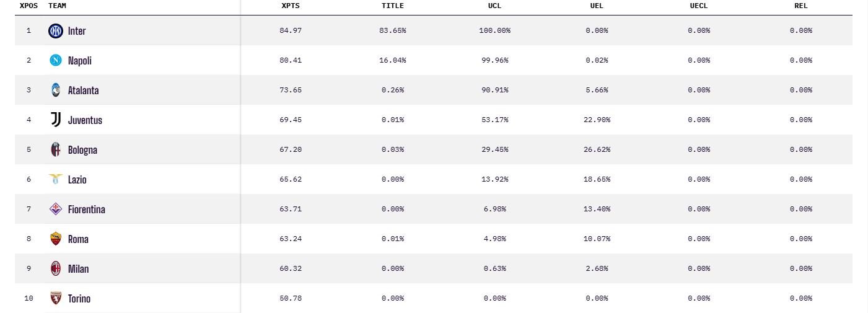Click the Lazio eagle crest icon

[x=56, y=179]
